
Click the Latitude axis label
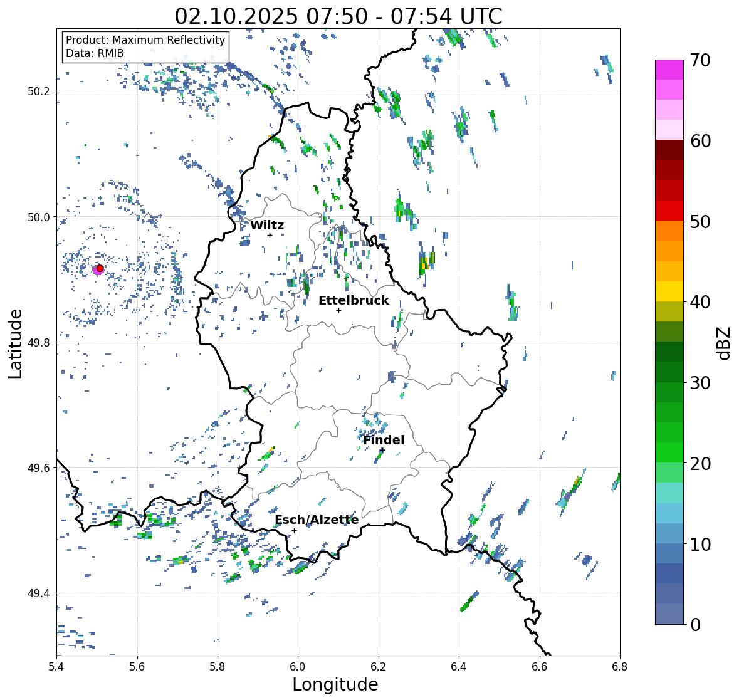pos(15,343)
